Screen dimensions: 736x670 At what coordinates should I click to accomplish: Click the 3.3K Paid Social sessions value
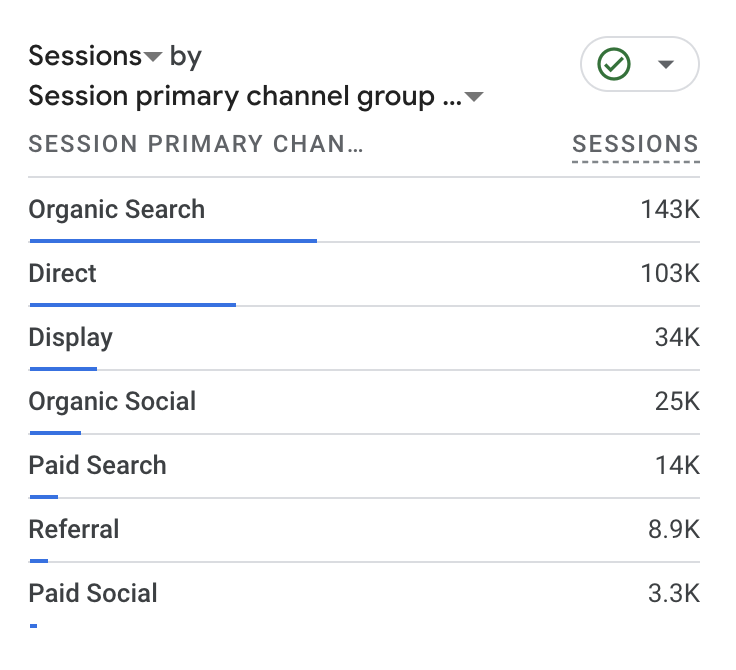[674, 594]
